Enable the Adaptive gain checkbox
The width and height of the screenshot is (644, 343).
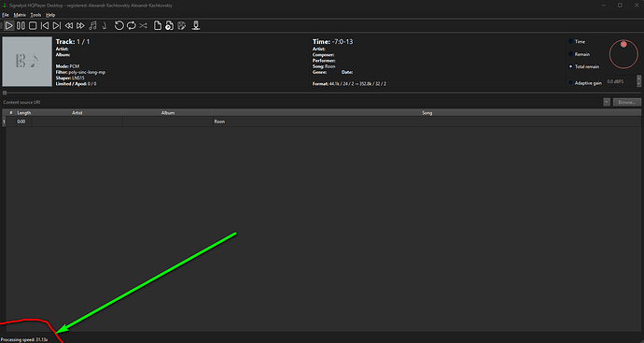click(x=571, y=82)
